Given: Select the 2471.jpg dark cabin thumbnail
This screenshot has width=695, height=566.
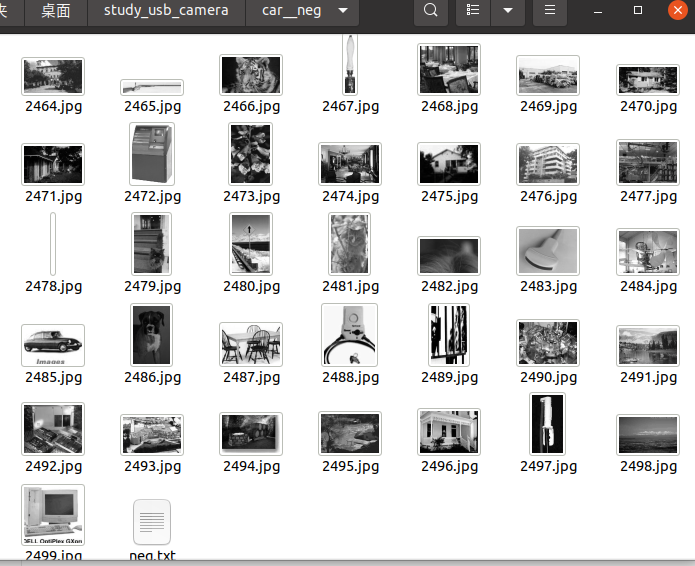Looking at the screenshot, I should click(53, 164).
